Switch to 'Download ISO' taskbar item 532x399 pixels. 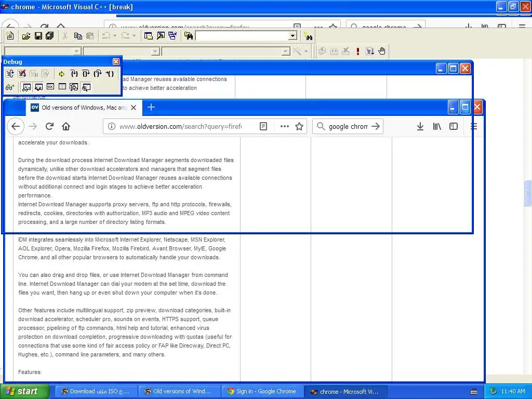(x=96, y=392)
